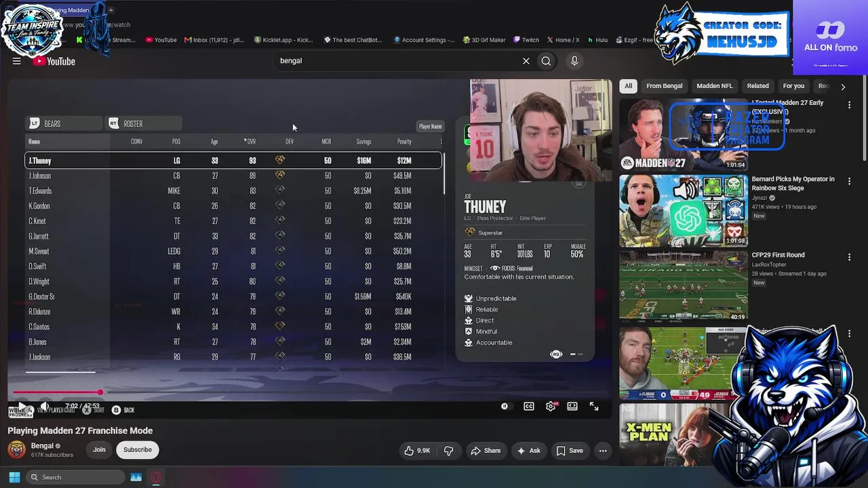This screenshot has height=488, width=868.
Task: Clear the search box text
Action: tap(526, 61)
